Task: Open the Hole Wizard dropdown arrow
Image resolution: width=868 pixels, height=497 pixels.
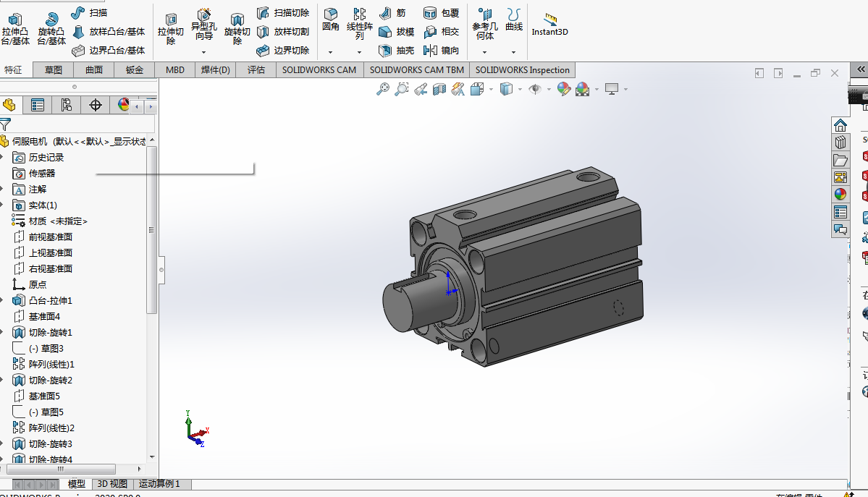Action: click(x=203, y=52)
